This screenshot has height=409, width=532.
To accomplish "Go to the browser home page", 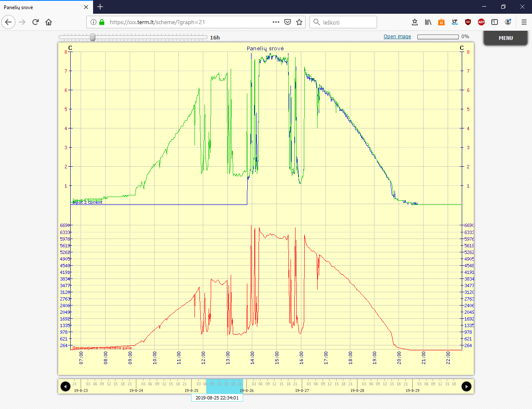I will tap(49, 22).
